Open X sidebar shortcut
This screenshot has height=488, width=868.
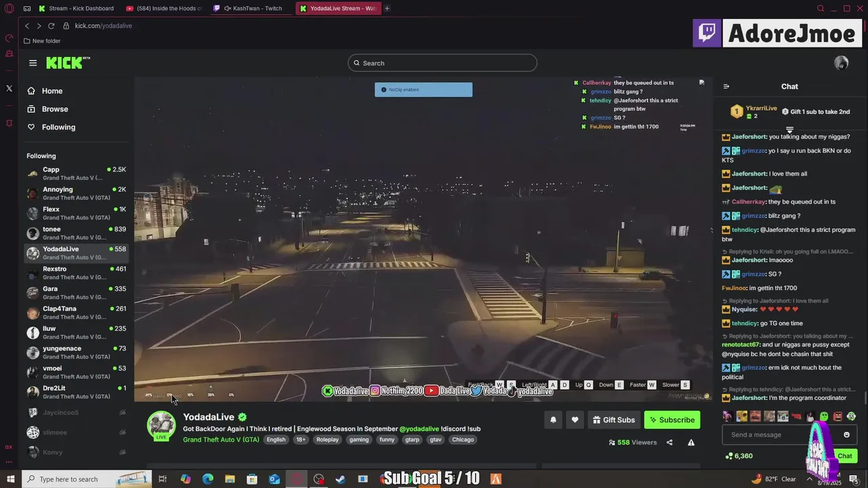(x=9, y=88)
